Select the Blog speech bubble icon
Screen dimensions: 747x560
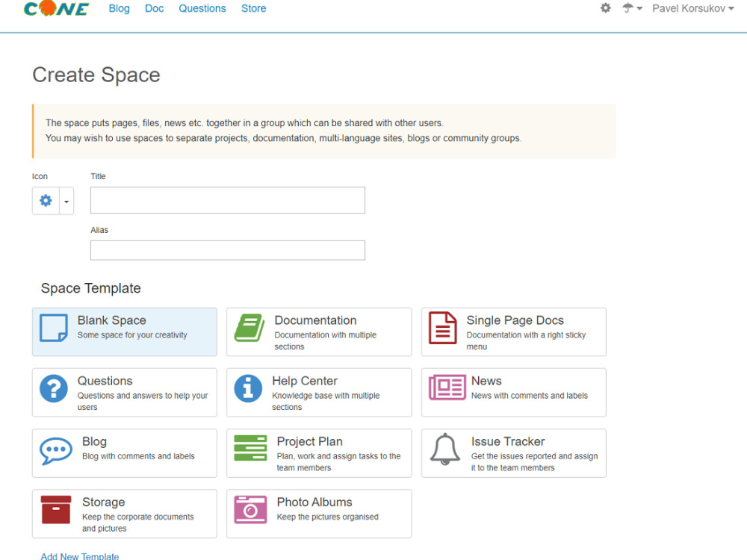pyautogui.click(x=56, y=450)
